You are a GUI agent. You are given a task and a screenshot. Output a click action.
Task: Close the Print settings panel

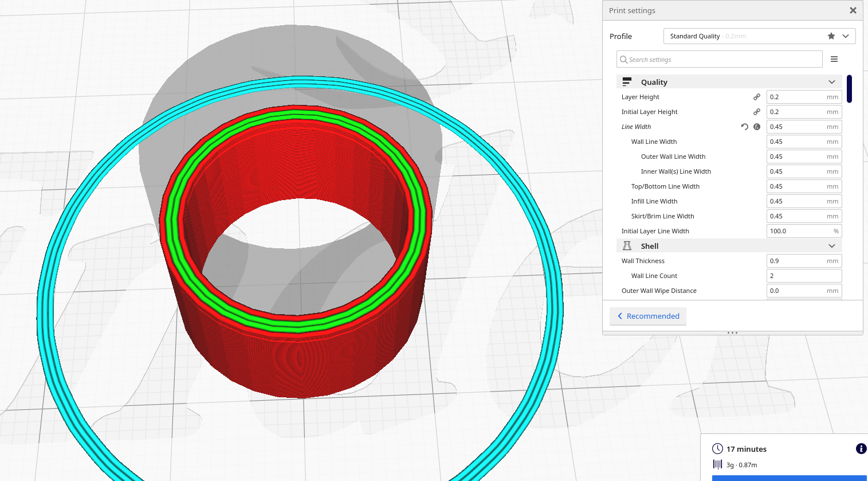[853, 10]
